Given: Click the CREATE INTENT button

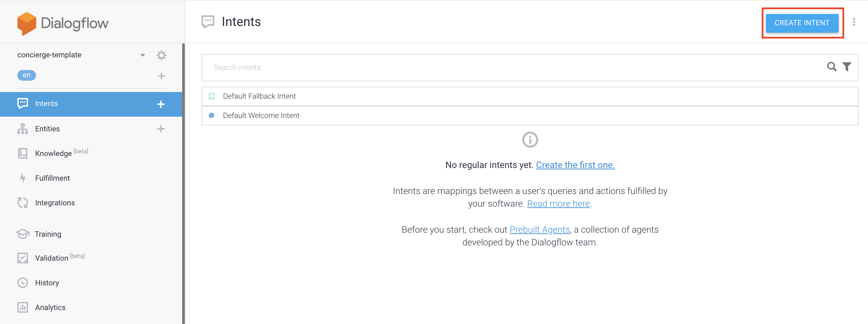Looking at the screenshot, I should 802,23.
